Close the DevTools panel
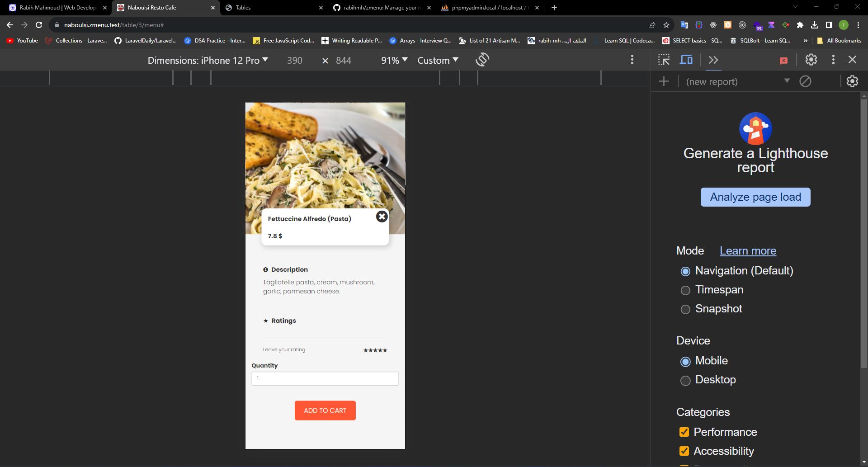 tap(852, 60)
